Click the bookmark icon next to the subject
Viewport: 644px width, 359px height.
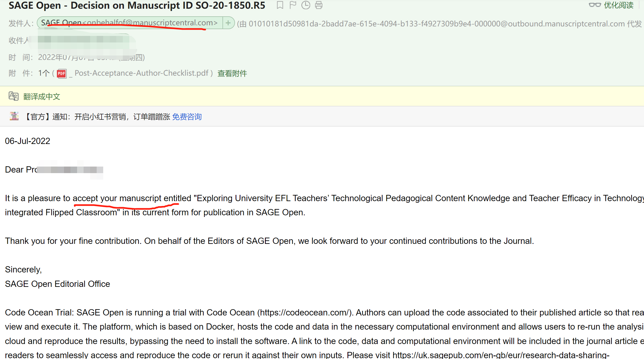[280, 5]
